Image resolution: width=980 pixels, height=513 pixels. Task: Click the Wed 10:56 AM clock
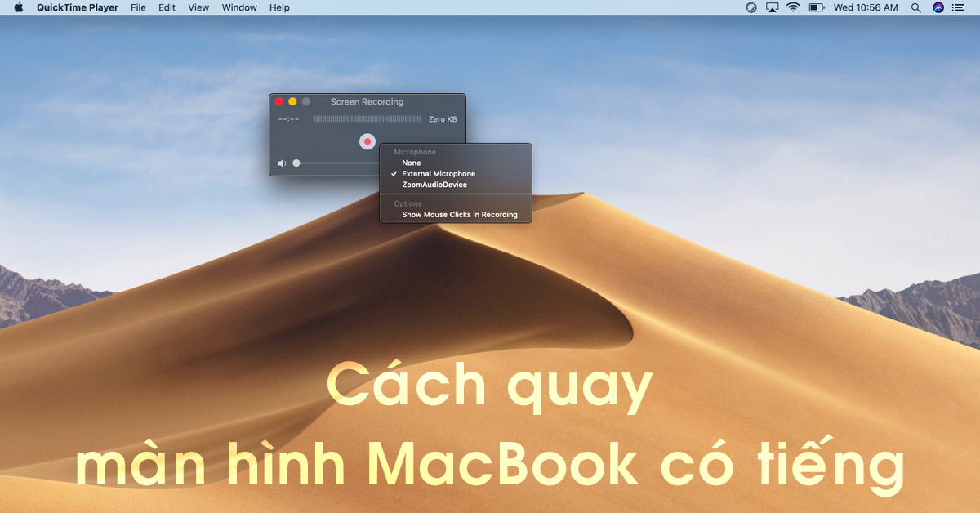pyautogui.click(x=866, y=7)
